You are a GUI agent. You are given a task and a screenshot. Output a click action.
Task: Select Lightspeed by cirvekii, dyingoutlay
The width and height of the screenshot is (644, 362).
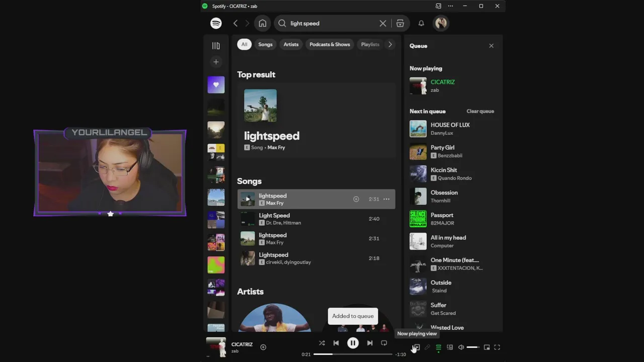coord(316,258)
